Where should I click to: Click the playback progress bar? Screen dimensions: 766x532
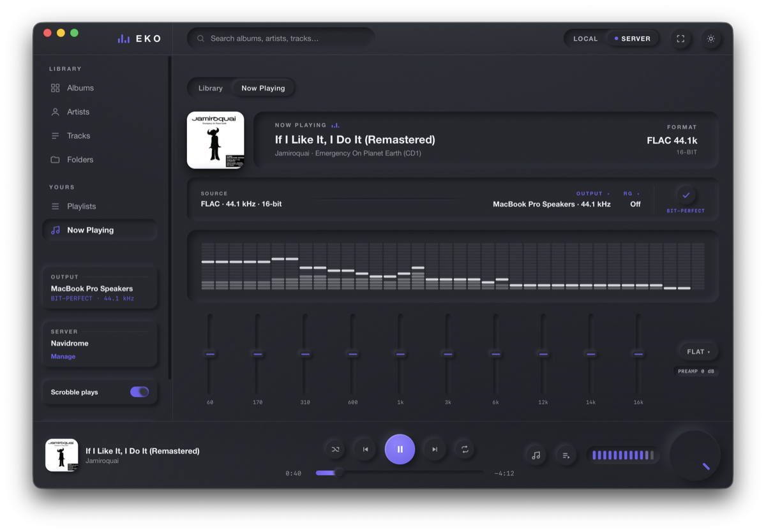point(400,473)
